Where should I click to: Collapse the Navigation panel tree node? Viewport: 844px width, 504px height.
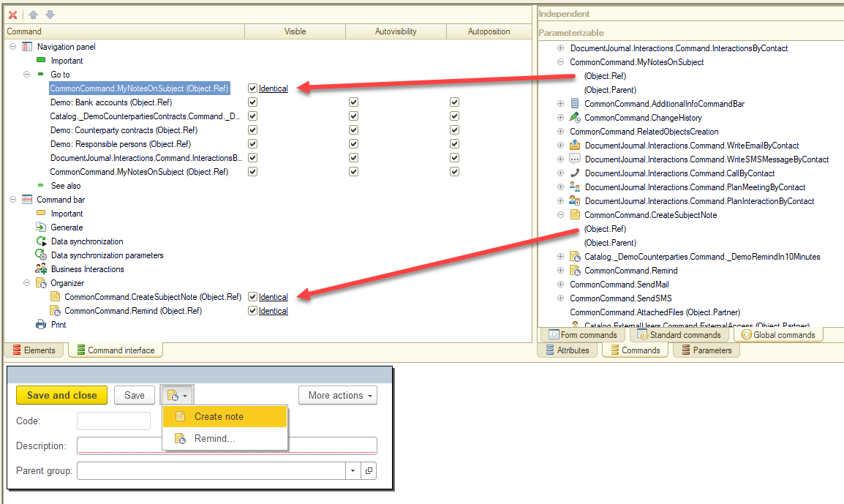coord(12,47)
